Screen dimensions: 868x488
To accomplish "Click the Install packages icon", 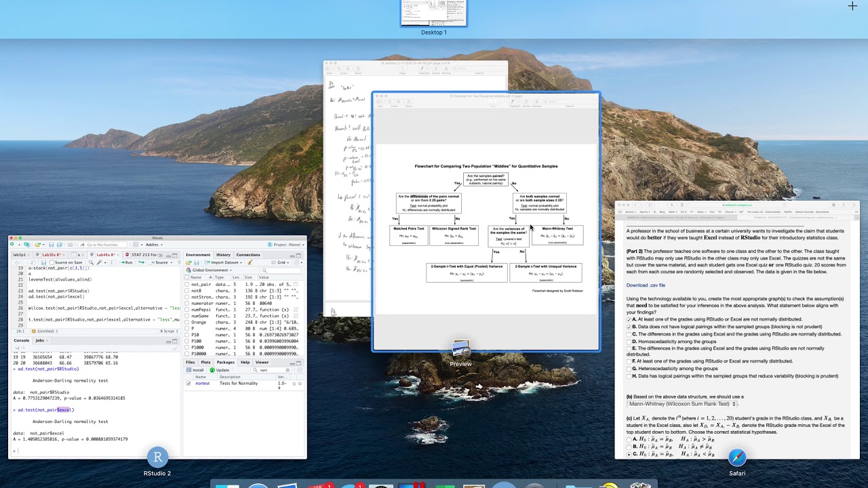I will coord(190,370).
